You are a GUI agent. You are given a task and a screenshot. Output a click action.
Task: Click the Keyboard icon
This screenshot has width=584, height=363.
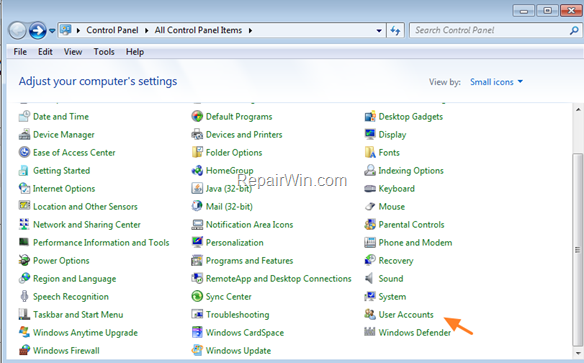370,188
